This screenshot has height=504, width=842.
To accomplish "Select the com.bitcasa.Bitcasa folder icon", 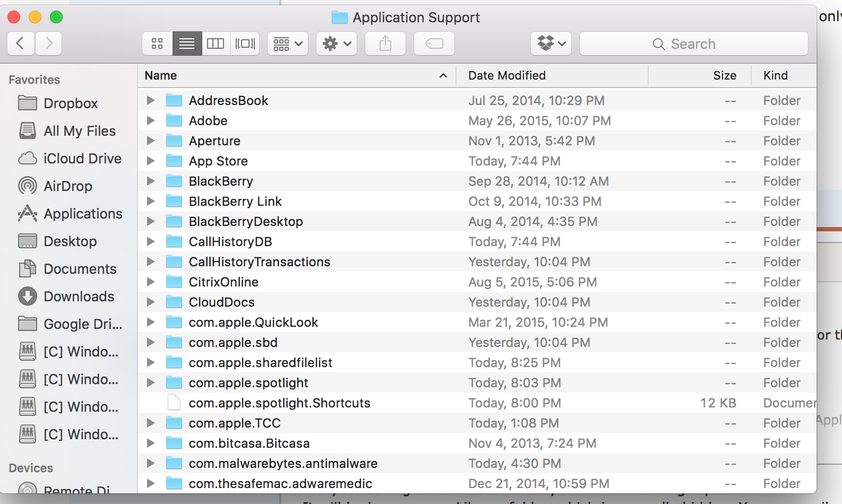I will coord(174,443).
